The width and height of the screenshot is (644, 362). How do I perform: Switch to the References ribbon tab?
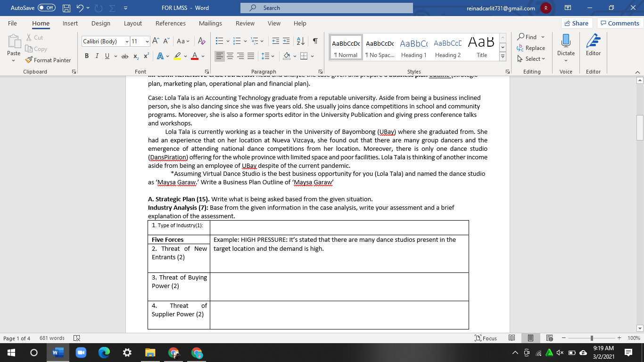pyautogui.click(x=170, y=23)
